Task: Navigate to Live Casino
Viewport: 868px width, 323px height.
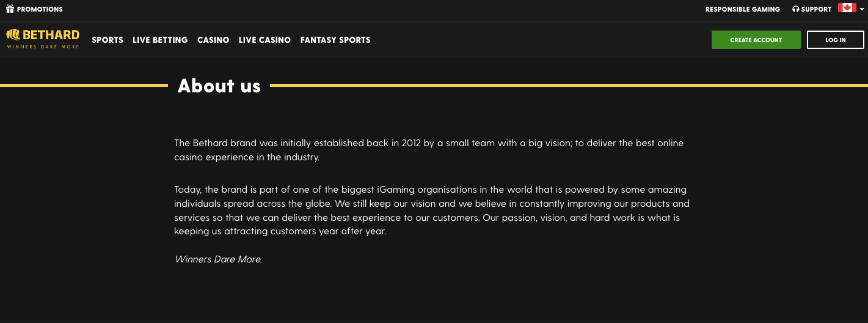Action: tap(264, 40)
